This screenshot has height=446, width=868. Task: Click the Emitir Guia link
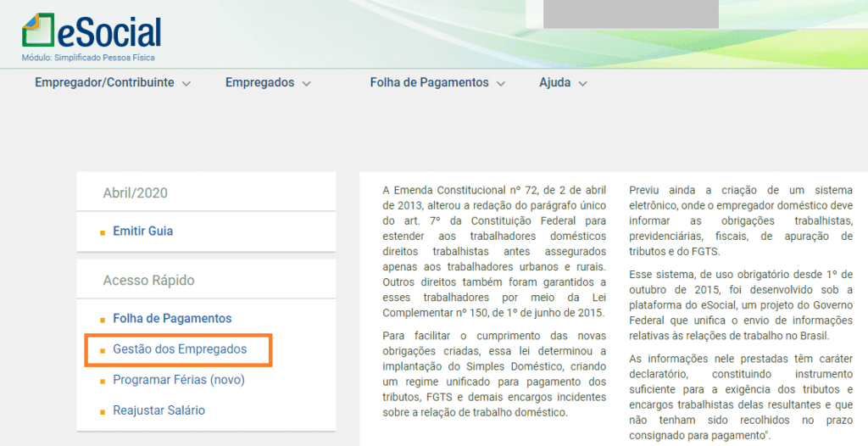click(x=142, y=231)
